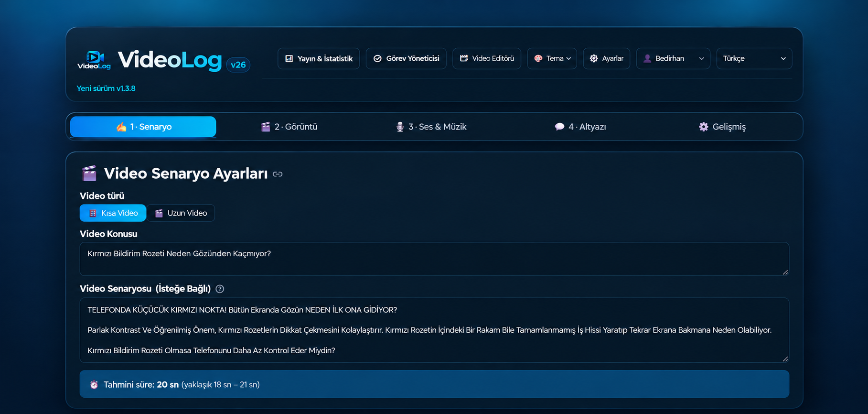Open the Gelişmiş advanced tab
The image size is (868, 414).
(x=722, y=127)
